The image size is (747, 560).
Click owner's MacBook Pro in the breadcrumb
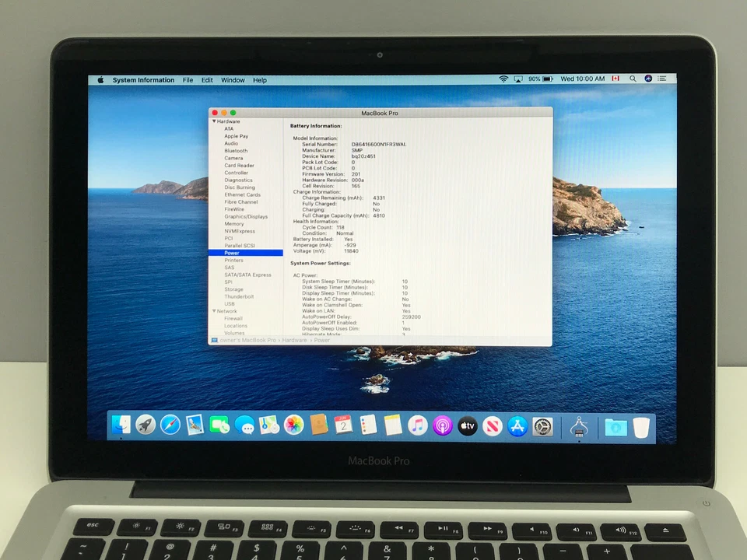coord(249,340)
